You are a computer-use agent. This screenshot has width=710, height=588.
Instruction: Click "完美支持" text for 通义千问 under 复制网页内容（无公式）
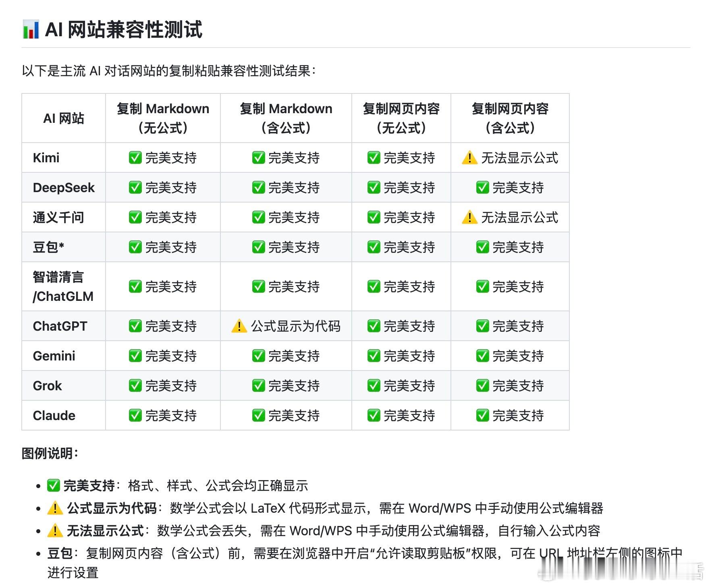pos(409,217)
